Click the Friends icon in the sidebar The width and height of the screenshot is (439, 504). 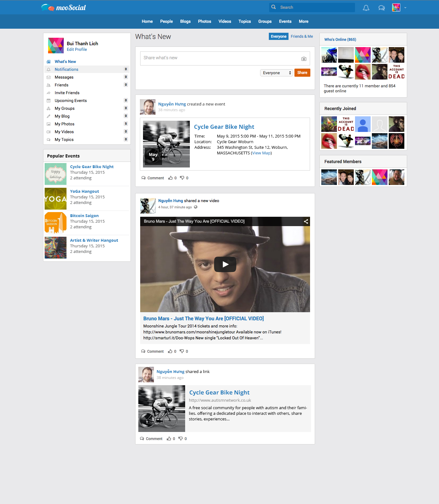click(48, 85)
